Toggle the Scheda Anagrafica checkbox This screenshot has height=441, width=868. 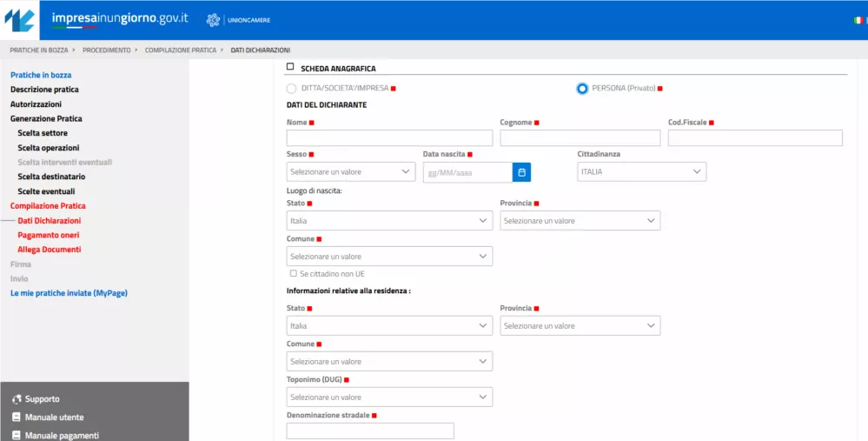click(290, 67)
